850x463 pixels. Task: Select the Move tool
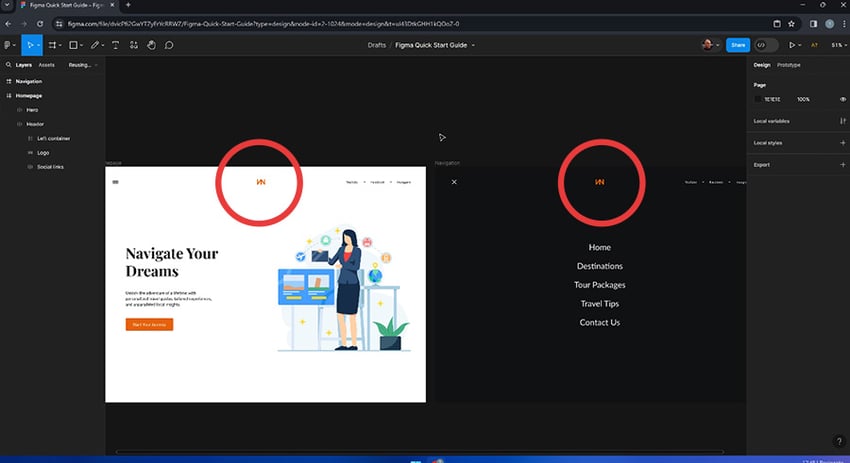[x=30, y=45]
